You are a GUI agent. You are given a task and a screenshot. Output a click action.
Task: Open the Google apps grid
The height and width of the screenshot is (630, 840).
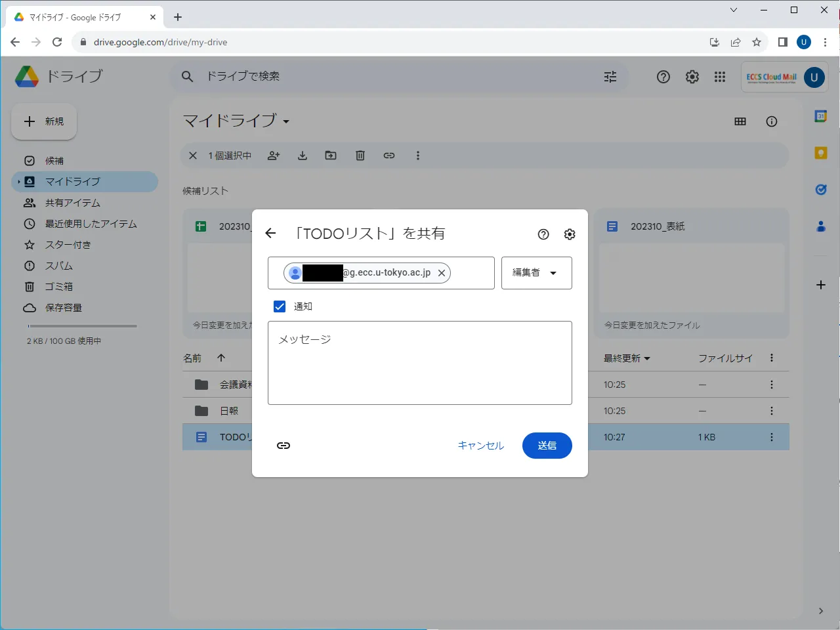pyautogui.click(x=720, y=77)
